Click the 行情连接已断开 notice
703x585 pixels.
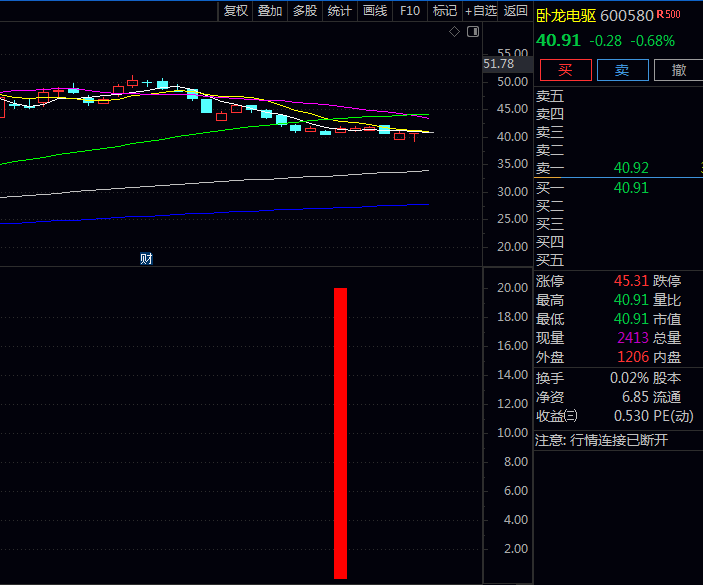[619, 440]
